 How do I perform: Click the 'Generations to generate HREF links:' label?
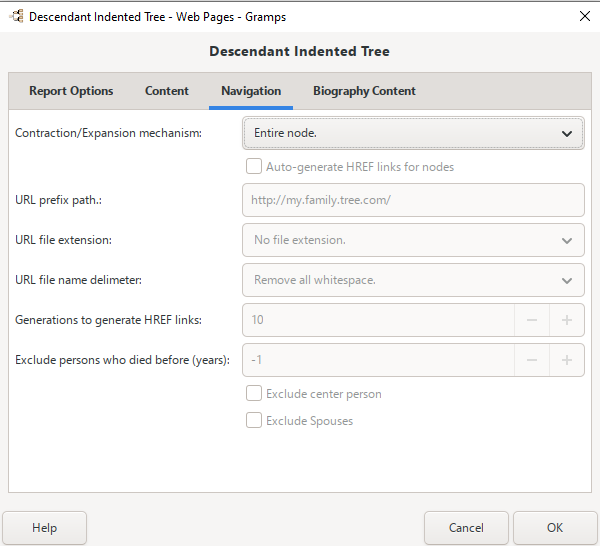tap(108, 320)
